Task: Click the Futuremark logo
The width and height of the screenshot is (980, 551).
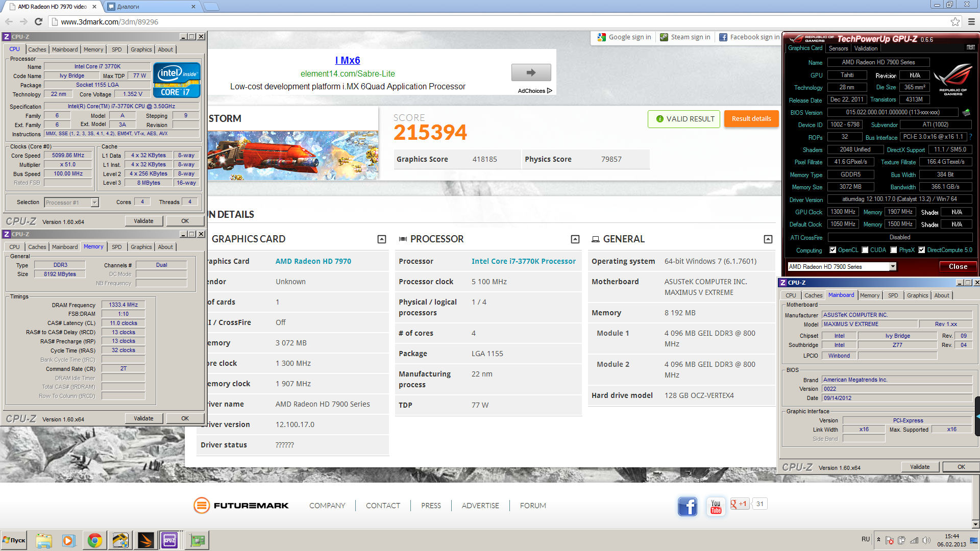Action: tap(241, 506)
